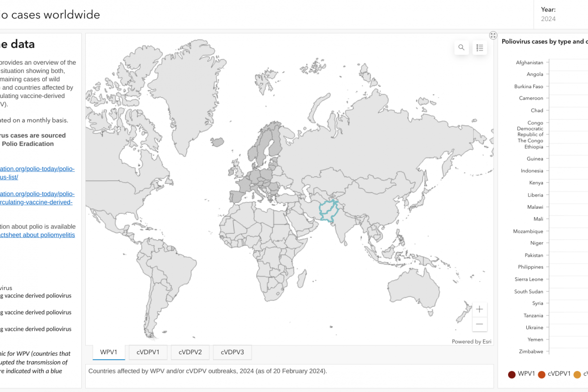Zoom in on the map
The width and height of the screenshot is (588, 392).
click(x=480, y=309)
